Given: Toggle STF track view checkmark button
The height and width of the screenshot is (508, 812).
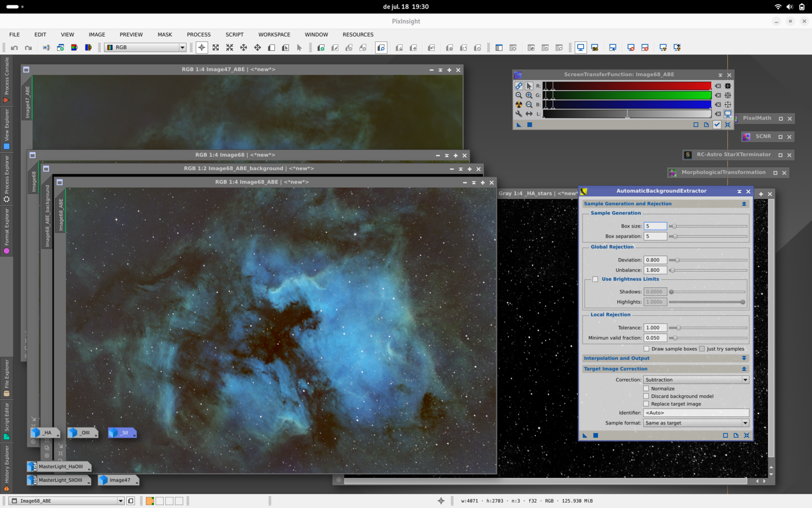Looking at the screenshot, I should 717,125.
